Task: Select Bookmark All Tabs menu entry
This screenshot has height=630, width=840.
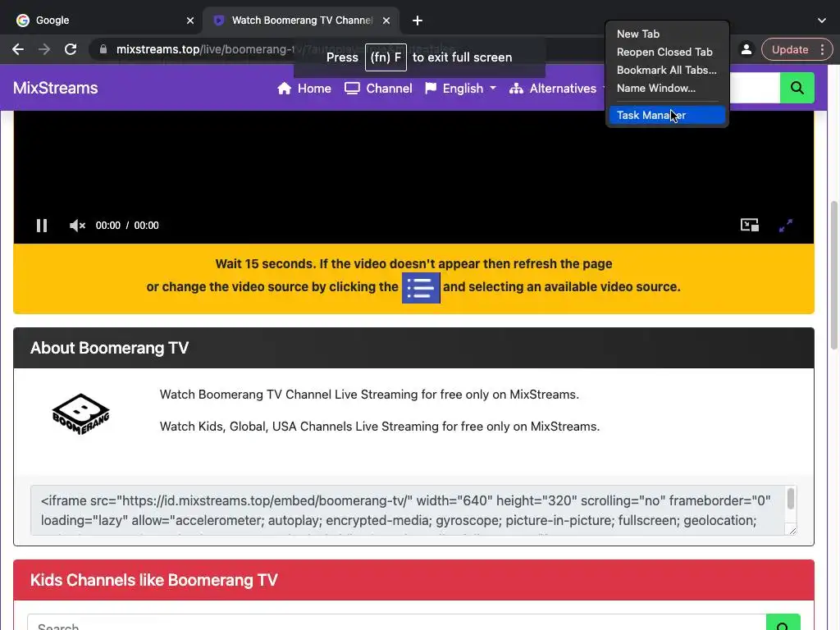Action: pyautogui.click(x=667, y=71)
